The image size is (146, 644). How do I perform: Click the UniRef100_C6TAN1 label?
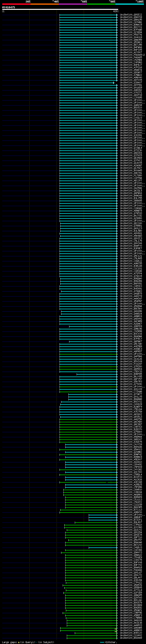point(131,22)
